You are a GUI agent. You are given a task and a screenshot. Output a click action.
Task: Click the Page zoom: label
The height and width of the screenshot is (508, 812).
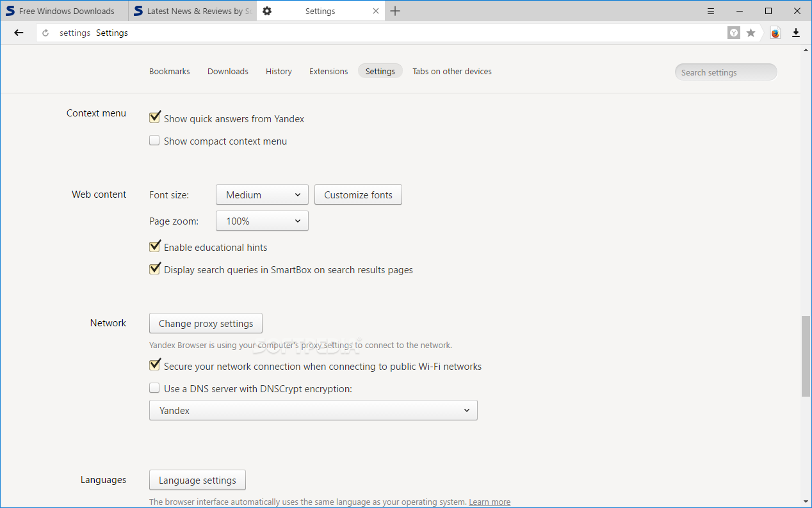[x=174, y=221]
